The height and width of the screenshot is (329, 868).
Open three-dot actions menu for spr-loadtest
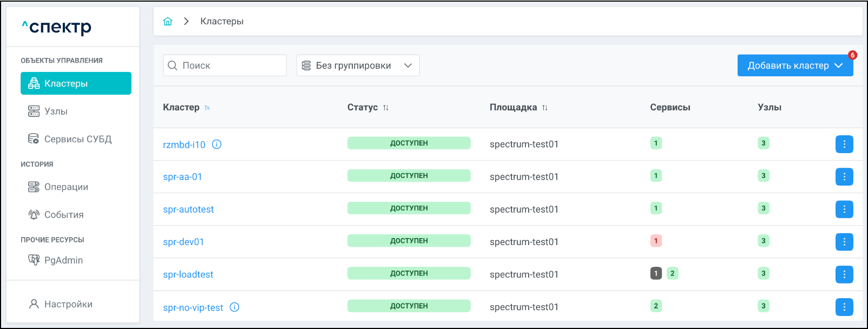(x=844, y=274)
